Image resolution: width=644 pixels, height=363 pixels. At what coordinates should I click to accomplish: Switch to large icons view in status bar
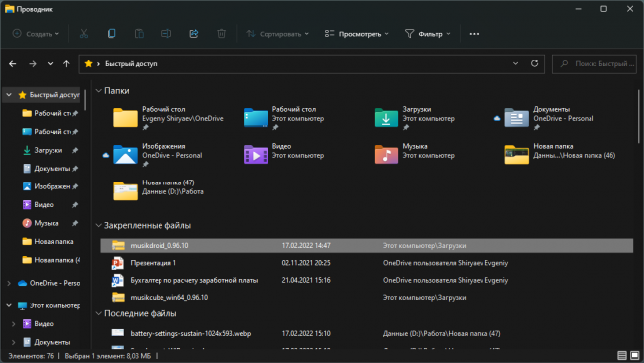(x=635, y=356)
